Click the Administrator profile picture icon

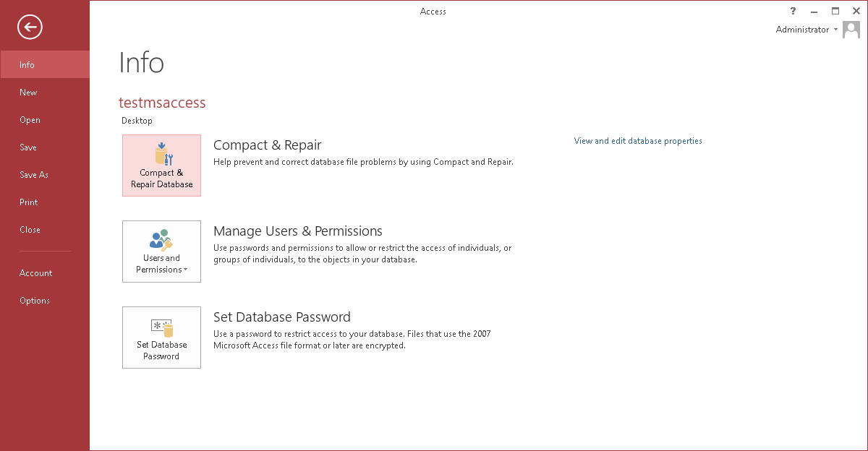[852, 30]
